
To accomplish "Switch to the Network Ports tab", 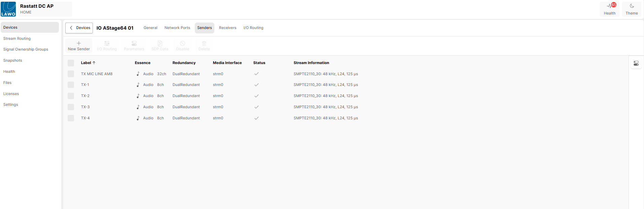I will pyautogui.click(x=177, y=28).
